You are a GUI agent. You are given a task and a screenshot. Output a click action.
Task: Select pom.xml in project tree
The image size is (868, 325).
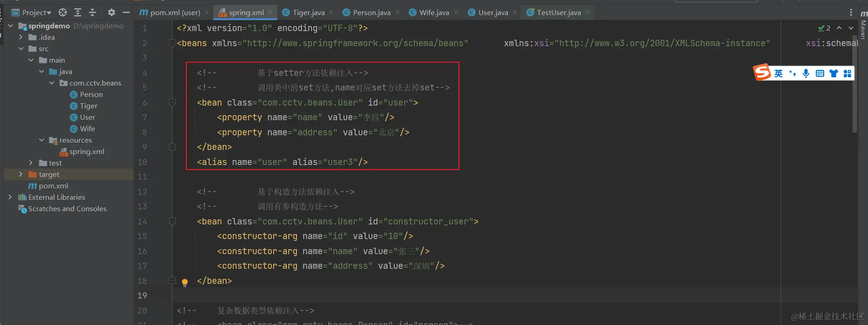pyautogui.click(x=48, y=186)
